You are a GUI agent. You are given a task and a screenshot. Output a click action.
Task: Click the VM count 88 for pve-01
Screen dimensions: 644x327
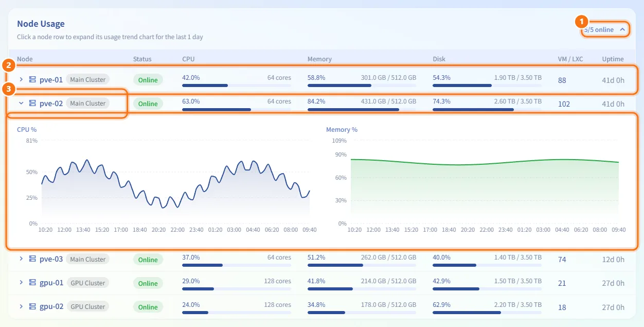pyautogui.click(x=562, y=80)
